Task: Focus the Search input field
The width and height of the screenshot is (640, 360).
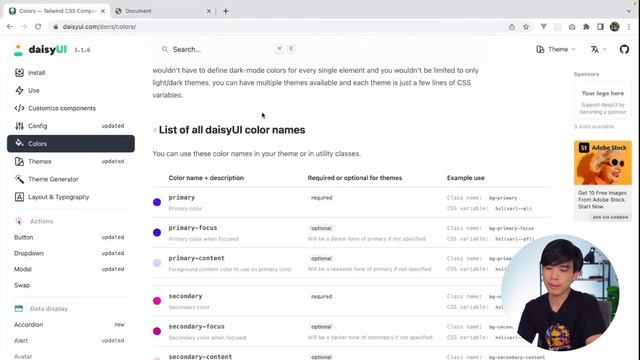Action: tap(229, 49)
